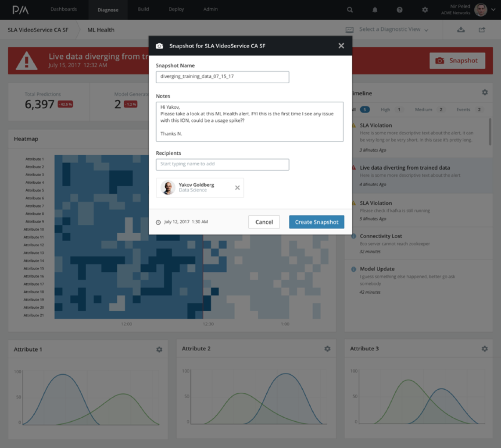Open the Model Update event
The image size is (501, 448).
pos(419,280)
